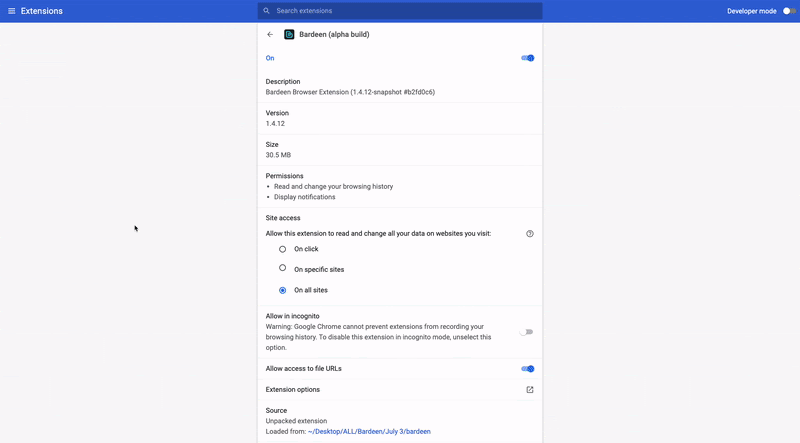Viewport: 800px width, 443px height.
Task: Enable Allow in incognito switch
Action: (526, 332)
